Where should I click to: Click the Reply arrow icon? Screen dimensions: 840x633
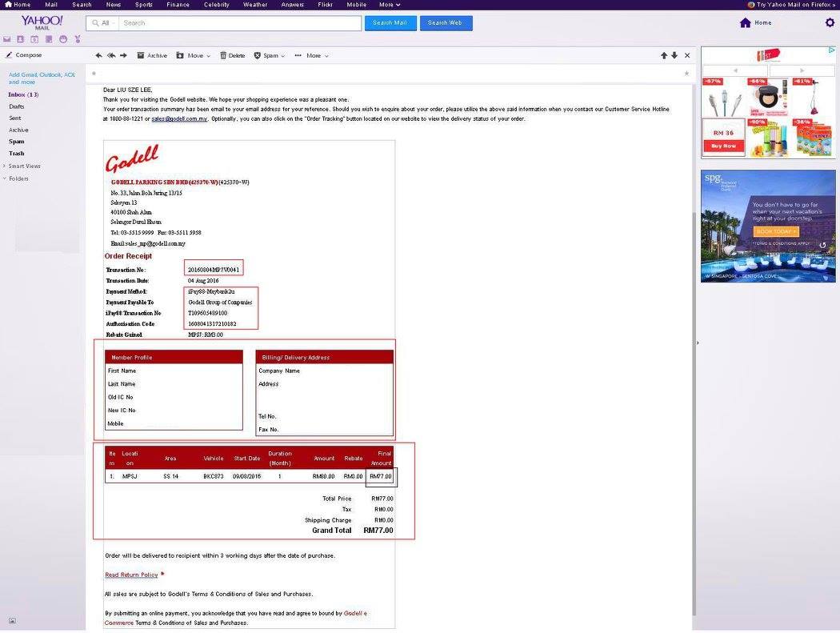pos(98,55)
